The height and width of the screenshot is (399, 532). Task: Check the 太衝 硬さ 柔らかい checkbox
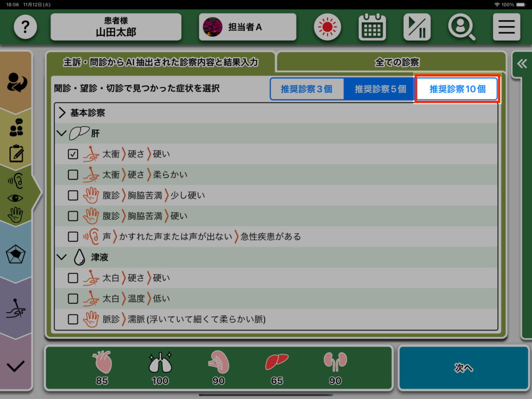(73, 175)
